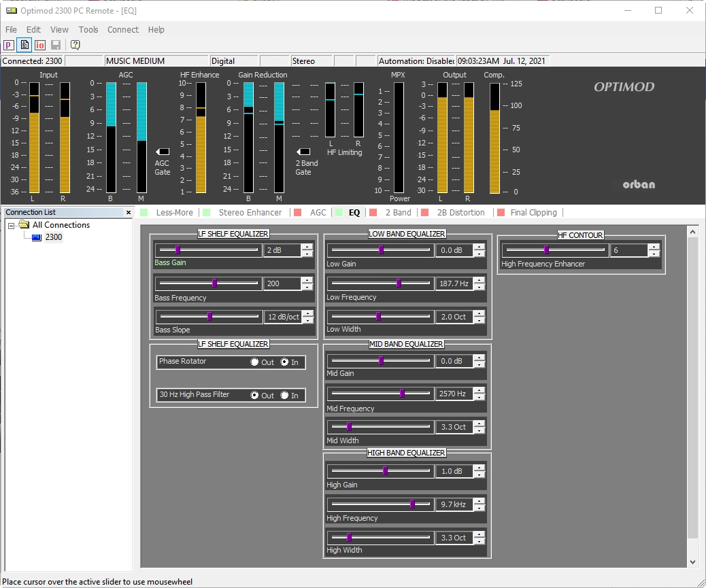Click the High Width slider handle

349,537
